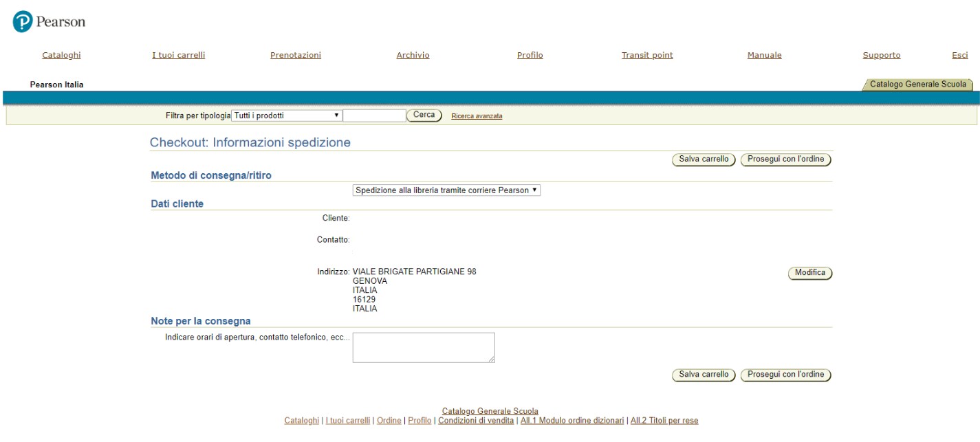The image size is (980, 442).
Task: Open the footer Cataloghi link
Action: click(302, 421)
